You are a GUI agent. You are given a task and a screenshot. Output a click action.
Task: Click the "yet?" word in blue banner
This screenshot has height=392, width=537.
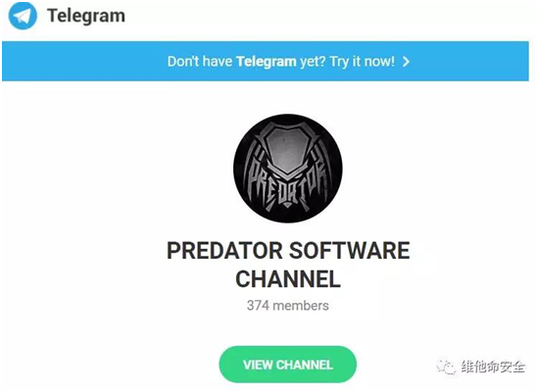[313, 62]
